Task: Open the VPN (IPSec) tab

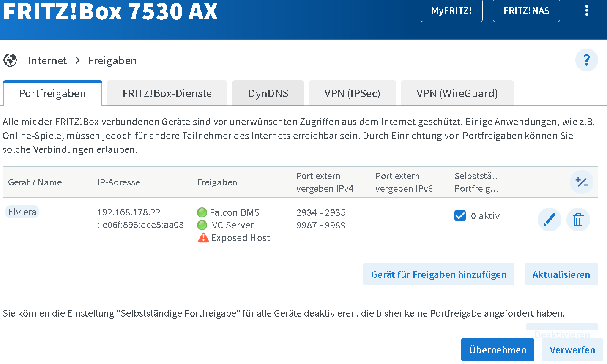Action: tap(352, 93)
